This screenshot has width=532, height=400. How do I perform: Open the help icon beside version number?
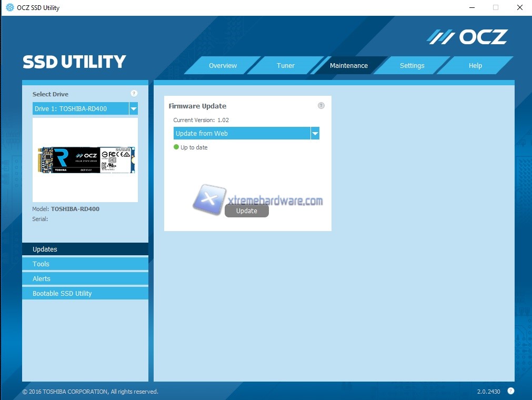(x=510, y=391)
